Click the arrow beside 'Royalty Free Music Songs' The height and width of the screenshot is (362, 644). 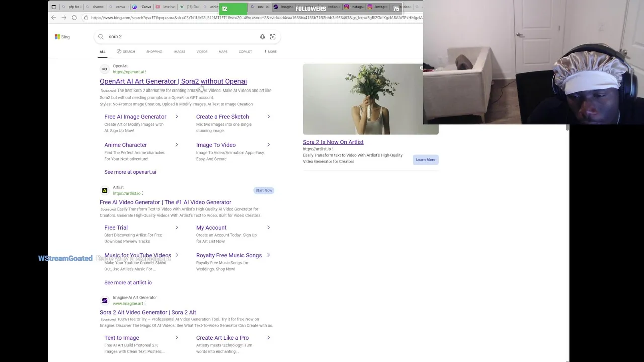point(268,255)
